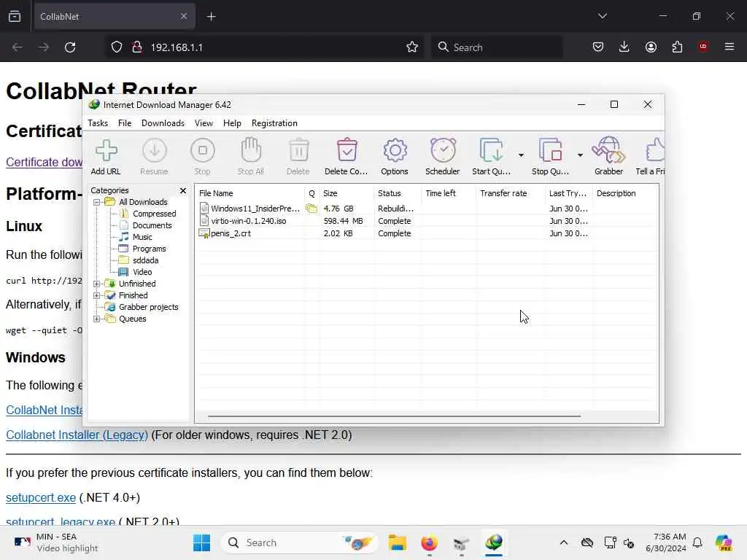The height and width of the screenshot is (560, 747).
Task: Close the CollabNet browser tab
Action: 184,16
